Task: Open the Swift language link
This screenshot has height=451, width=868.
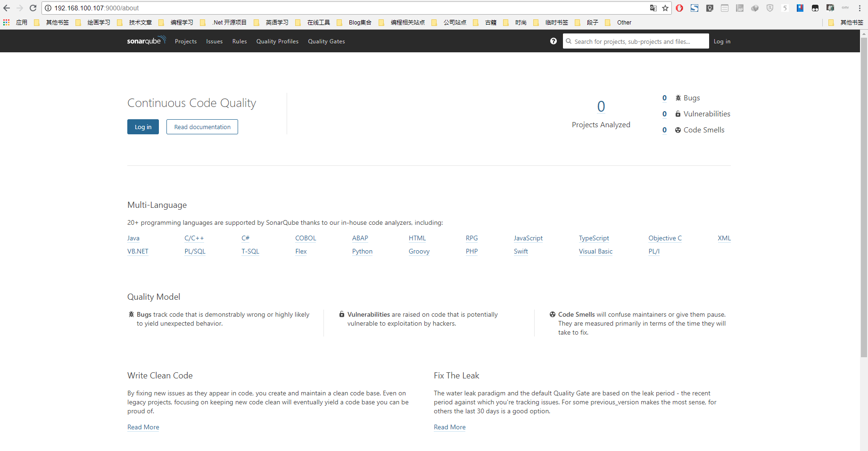Action: [x=521, y=252]
